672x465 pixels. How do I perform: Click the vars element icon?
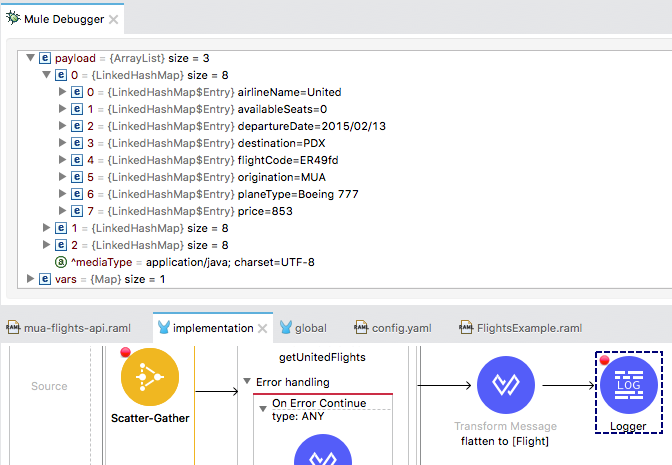[45, 279]
